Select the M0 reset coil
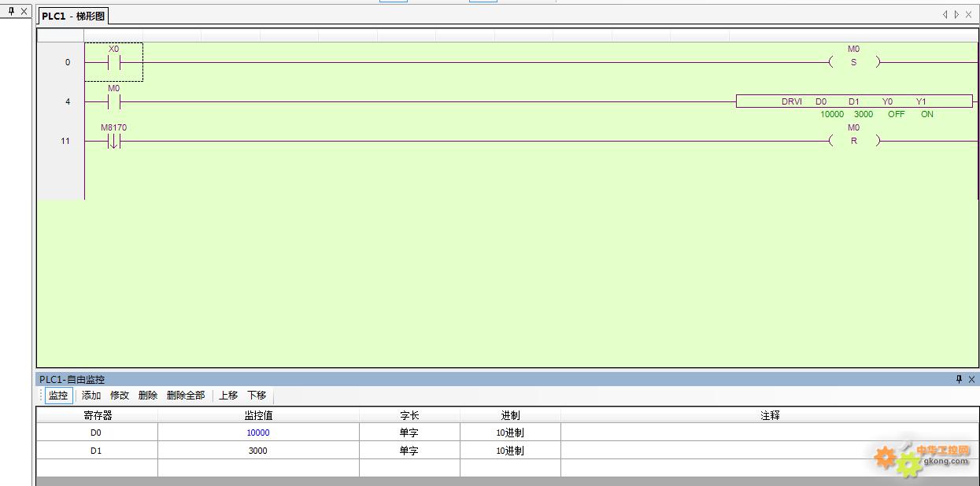Image resolution: width=980 pixels, height=486 pixels. 854,141
